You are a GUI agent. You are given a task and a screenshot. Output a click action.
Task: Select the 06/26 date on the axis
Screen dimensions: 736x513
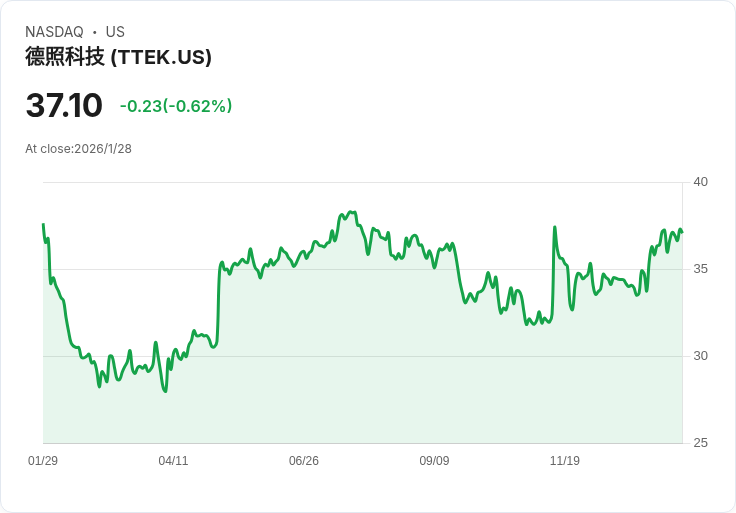tap(304, 461)
